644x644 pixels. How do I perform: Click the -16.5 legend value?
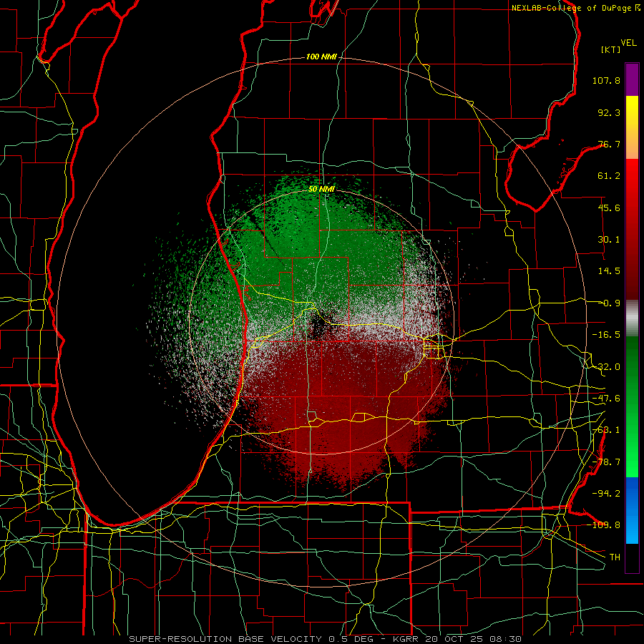tap(606, 335)
